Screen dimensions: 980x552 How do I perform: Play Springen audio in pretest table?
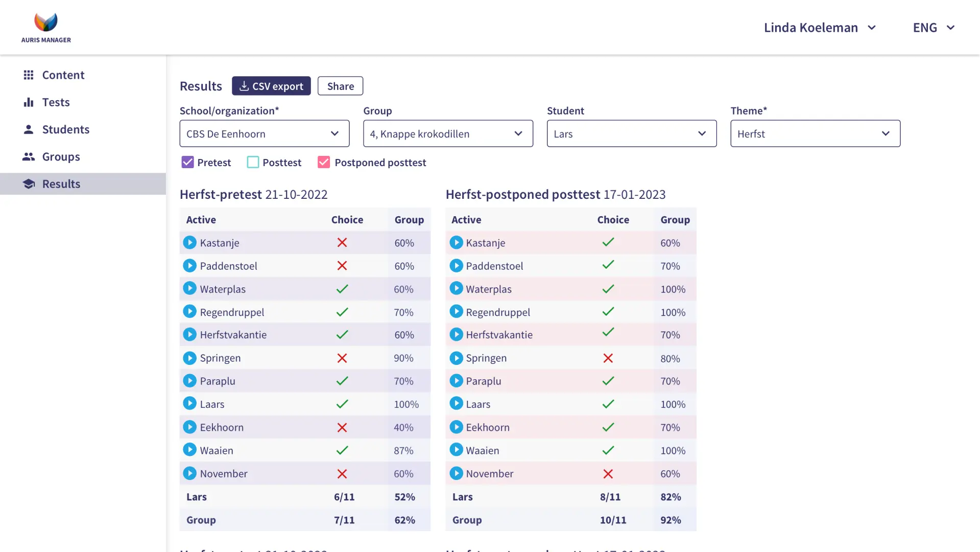click(x=189, y=358)
